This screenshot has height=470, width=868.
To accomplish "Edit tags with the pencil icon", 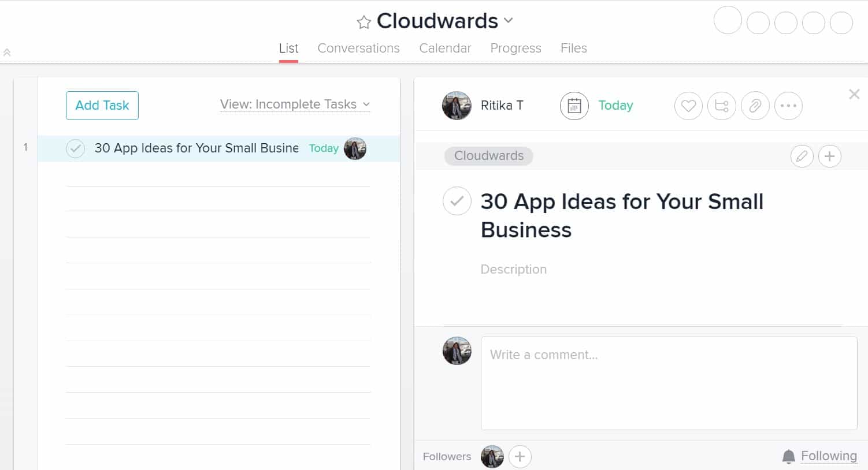I will click(x=802, y=156).
